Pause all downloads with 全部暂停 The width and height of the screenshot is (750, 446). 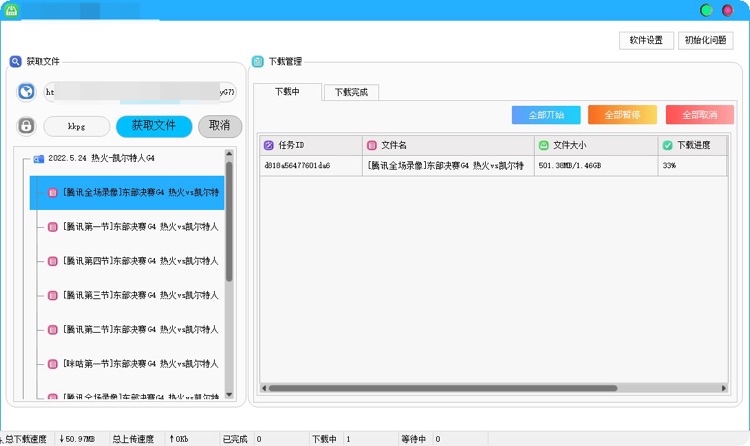(x=622, y=115)
